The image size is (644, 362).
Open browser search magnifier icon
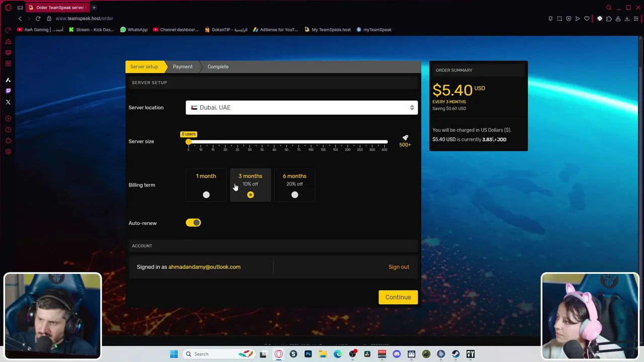(609, 8)
